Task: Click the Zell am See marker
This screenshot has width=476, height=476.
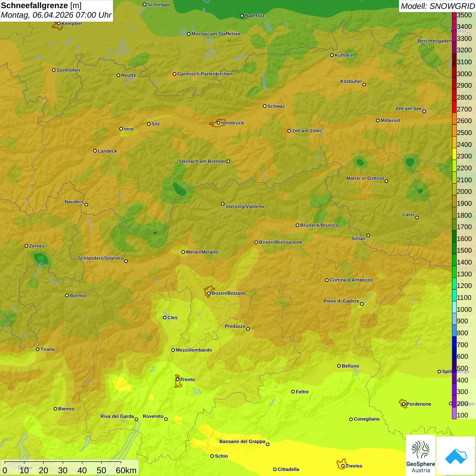Action: [x=424, y=111]
